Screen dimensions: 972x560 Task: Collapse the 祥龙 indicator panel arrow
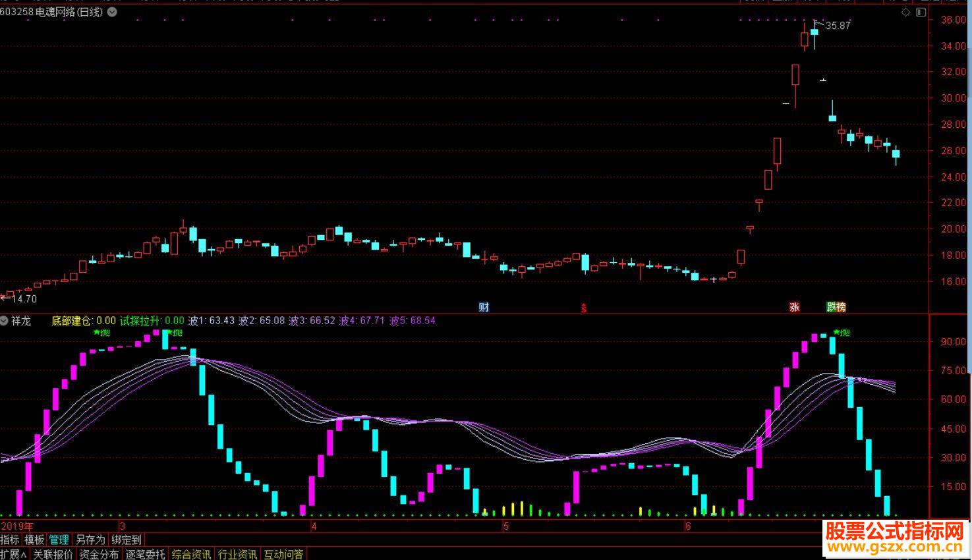[x=5, y=321]
